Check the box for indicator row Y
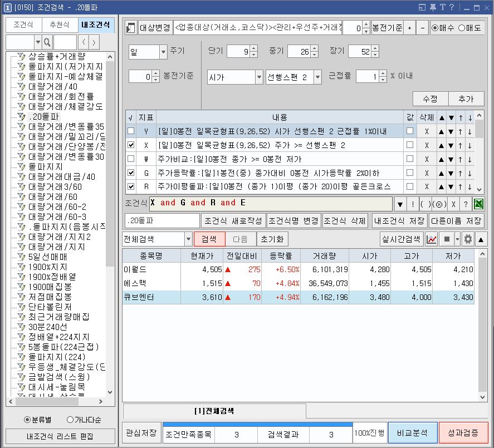This screenshot has height=448, width=494. (131, 131)
